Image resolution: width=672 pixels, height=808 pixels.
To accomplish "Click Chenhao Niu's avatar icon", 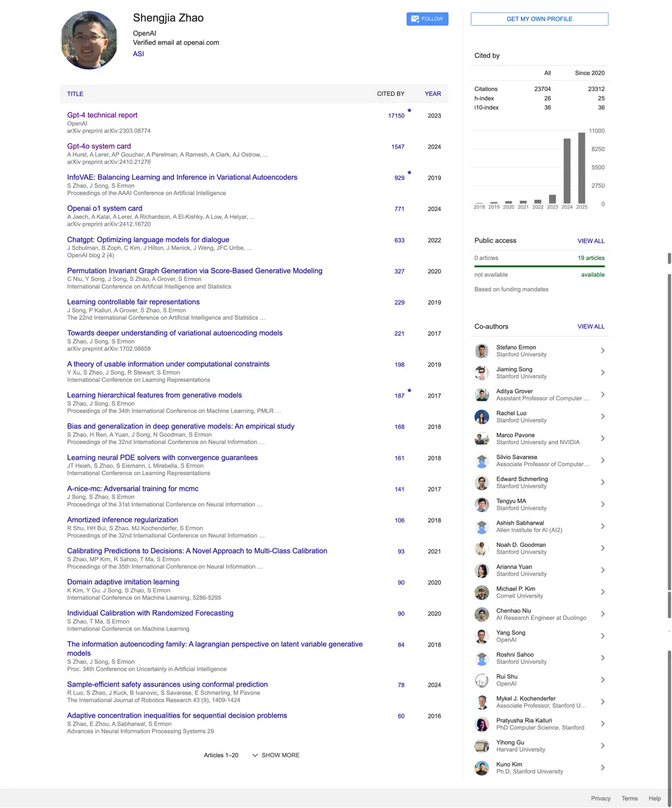I will (x=481, y=614).
